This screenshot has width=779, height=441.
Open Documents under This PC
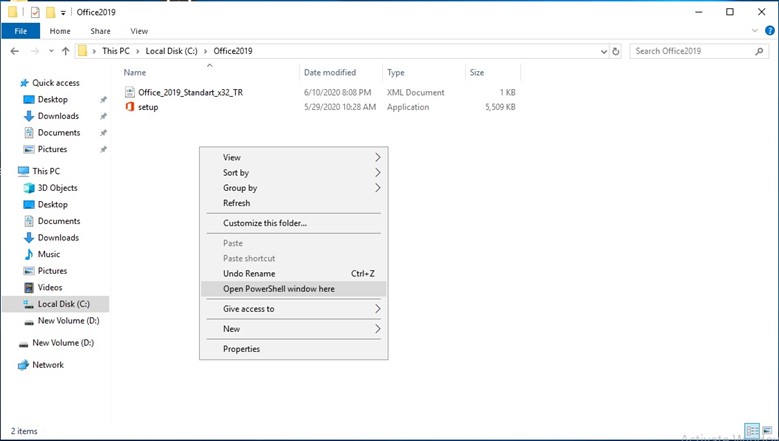pyautogui.click(x=59, y=221)
